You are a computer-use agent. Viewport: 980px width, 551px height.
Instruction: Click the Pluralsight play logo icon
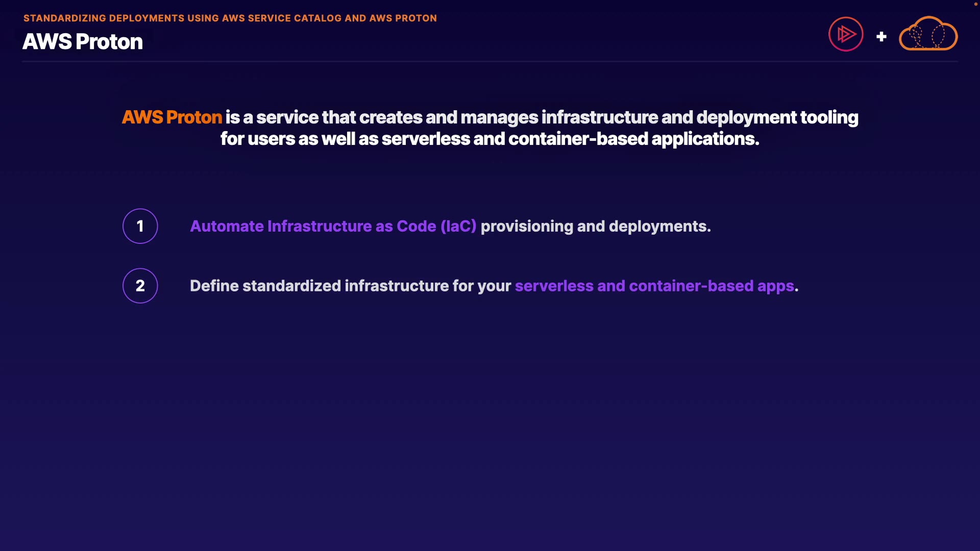pos(846,34)
